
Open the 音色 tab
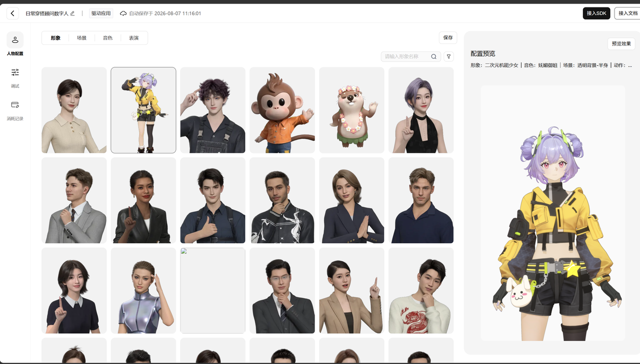(107, 38)
